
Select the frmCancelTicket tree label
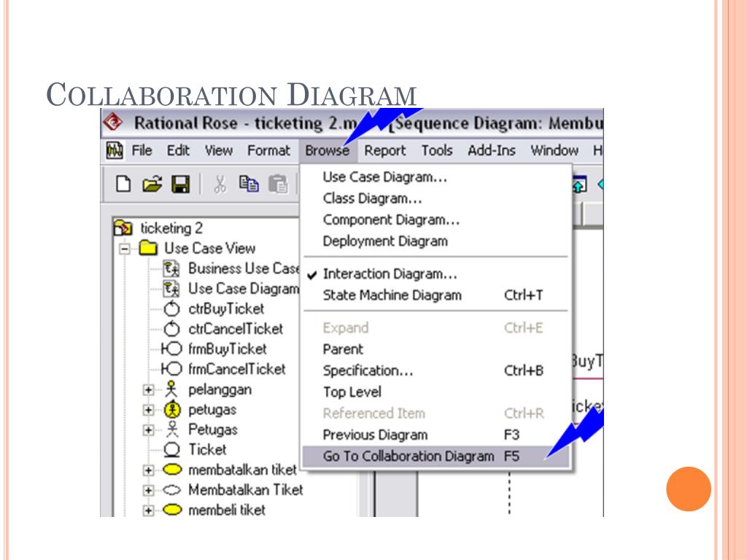237,369
